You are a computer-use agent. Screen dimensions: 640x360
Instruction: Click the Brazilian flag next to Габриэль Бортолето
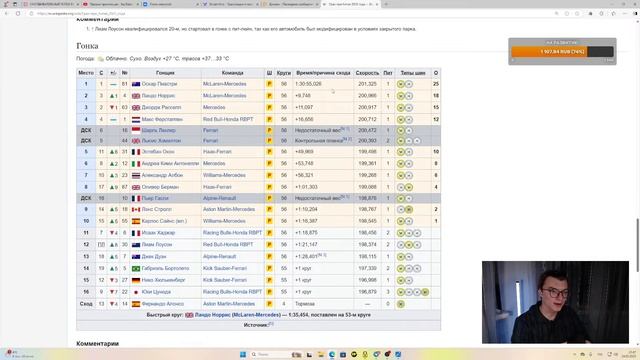tap(136, 269)
